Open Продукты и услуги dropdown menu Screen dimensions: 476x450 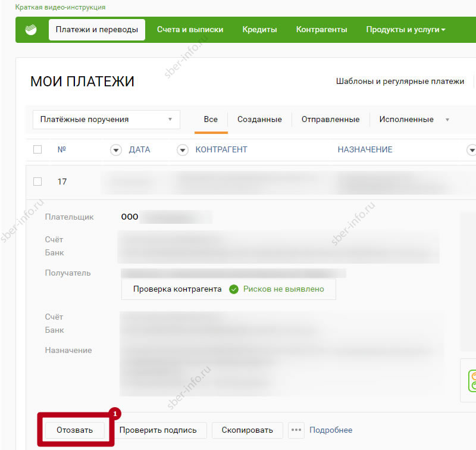click(x=405, y=30)
